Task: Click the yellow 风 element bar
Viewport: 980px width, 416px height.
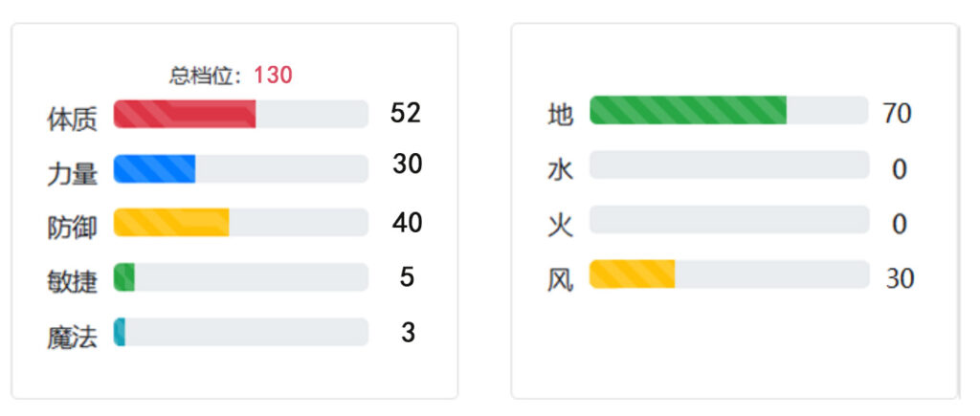Action: [x=729, y=274]
